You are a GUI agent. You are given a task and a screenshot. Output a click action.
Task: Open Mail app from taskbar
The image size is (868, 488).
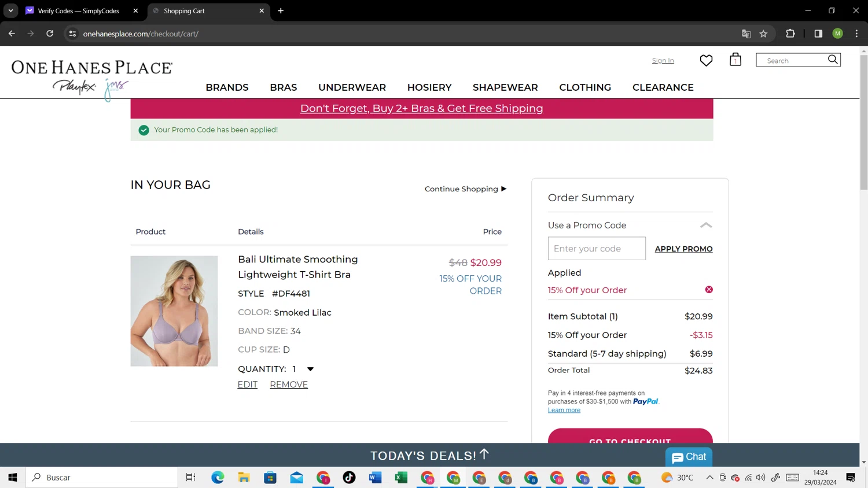click(x=297, y=477)
